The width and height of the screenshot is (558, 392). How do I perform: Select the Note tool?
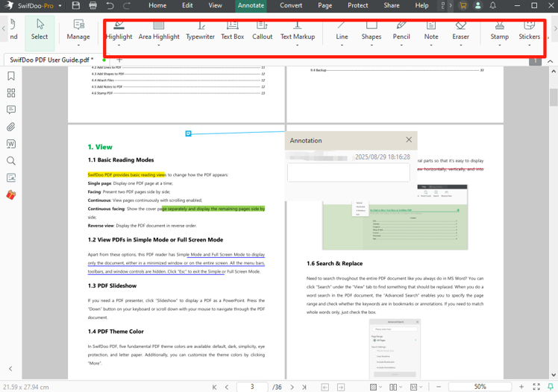pyautogui.click(x=431, y=33)
